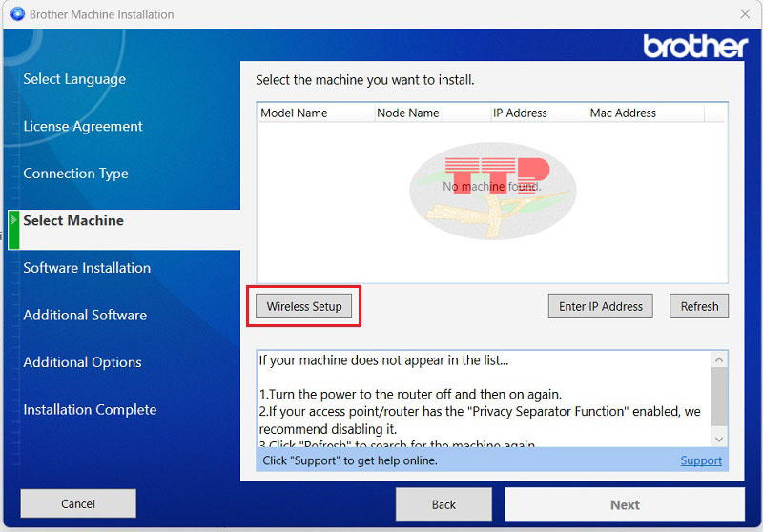Select the License Agreement step
This screenshot has height=532, width=763.
pos(83,126)
